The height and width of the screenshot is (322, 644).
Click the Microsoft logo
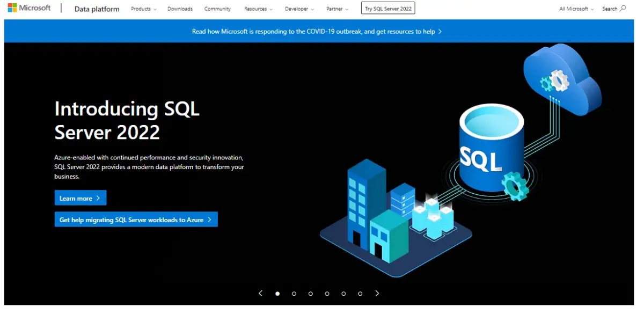point(29,8)
